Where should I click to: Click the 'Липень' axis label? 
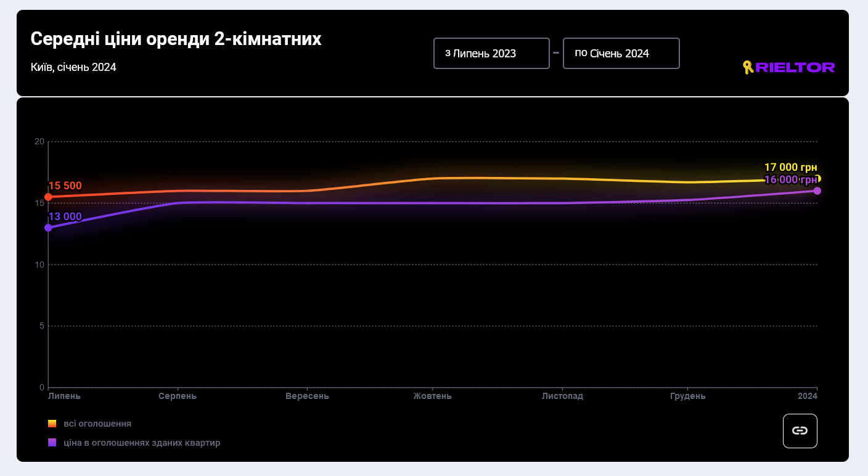click(64, 396)
